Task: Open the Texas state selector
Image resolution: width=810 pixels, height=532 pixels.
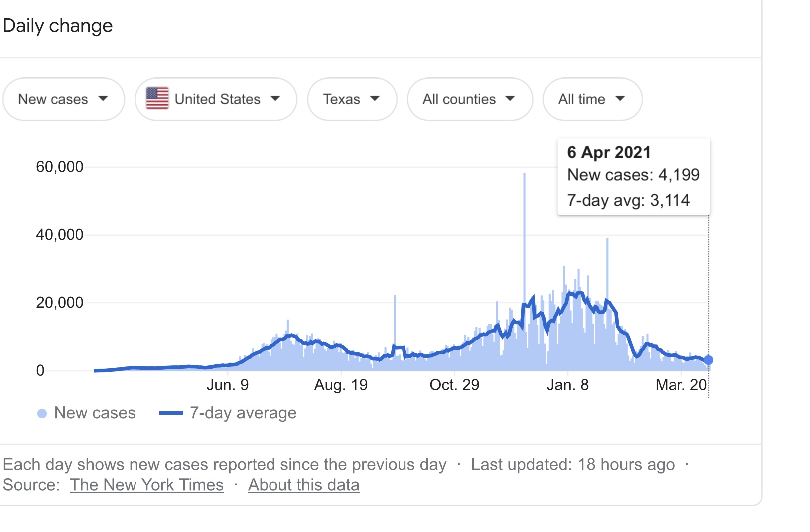Action: coord(352,99)
